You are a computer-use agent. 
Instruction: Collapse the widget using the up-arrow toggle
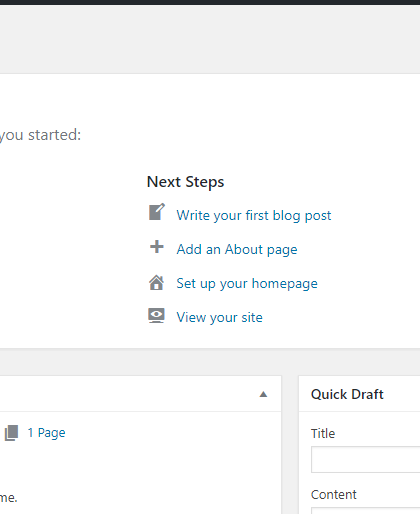click(x=263, y=394)
